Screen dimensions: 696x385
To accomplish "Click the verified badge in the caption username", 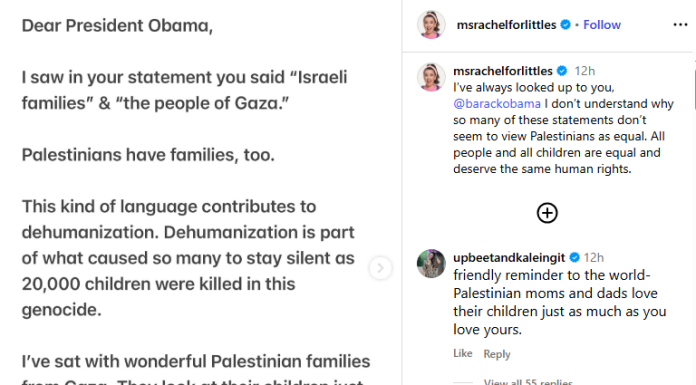I will pos(562,71).
